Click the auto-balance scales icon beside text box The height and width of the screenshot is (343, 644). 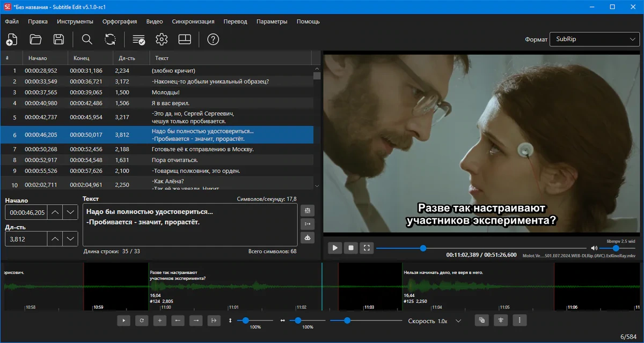tap(308, 210)
